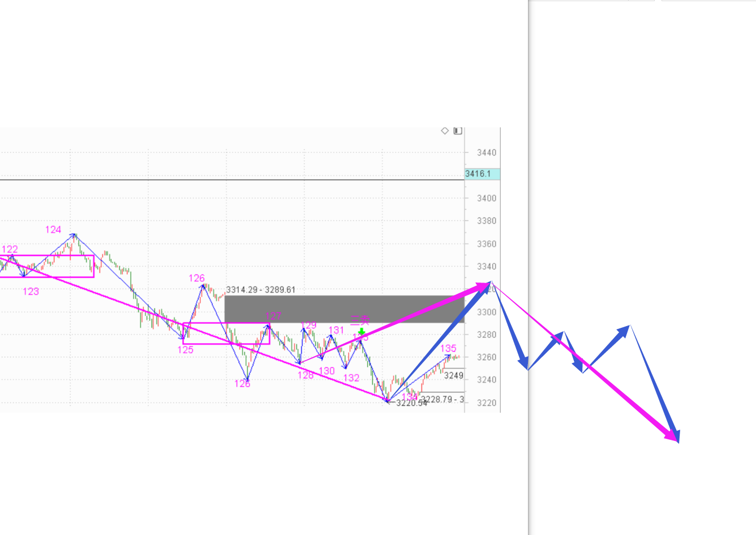Click wave label 123 below the box

click(31, 292)
